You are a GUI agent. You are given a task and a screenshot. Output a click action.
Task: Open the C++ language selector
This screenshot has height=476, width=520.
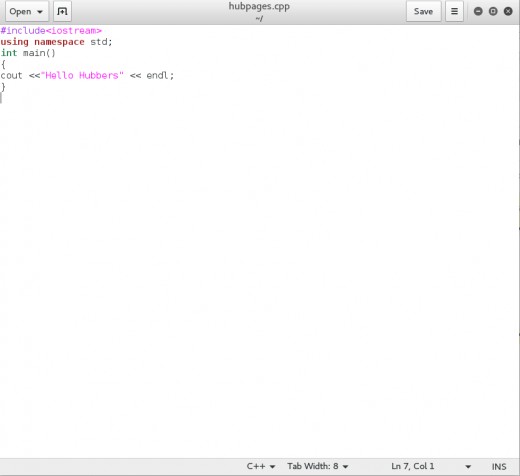(261, 466)
